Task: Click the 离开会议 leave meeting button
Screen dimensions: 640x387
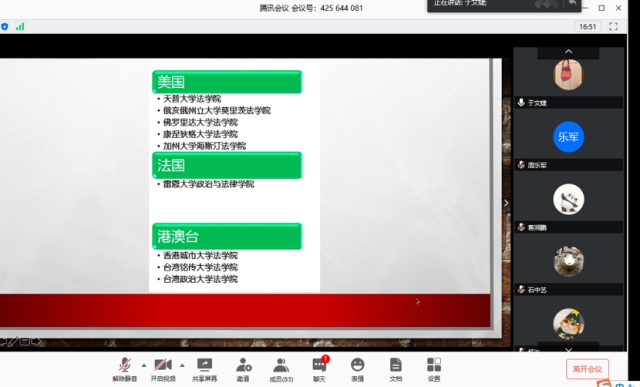Action: [587, 369]
